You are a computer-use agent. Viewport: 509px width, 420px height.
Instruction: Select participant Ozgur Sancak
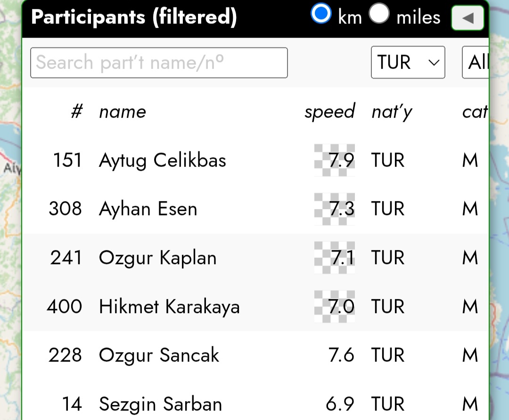[x=159, y=355]
